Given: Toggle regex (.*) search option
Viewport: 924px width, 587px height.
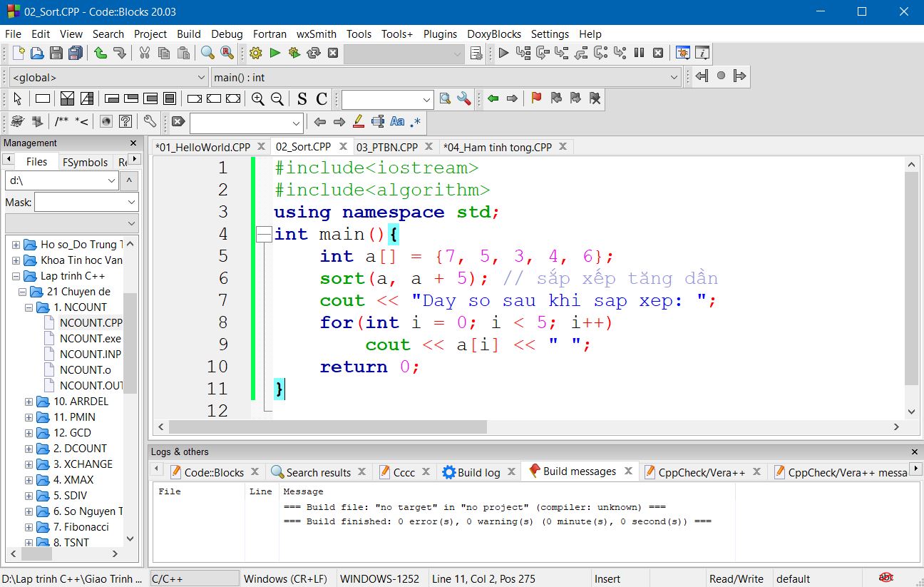Looking at the screenshot, I should (x=416, y=122).
